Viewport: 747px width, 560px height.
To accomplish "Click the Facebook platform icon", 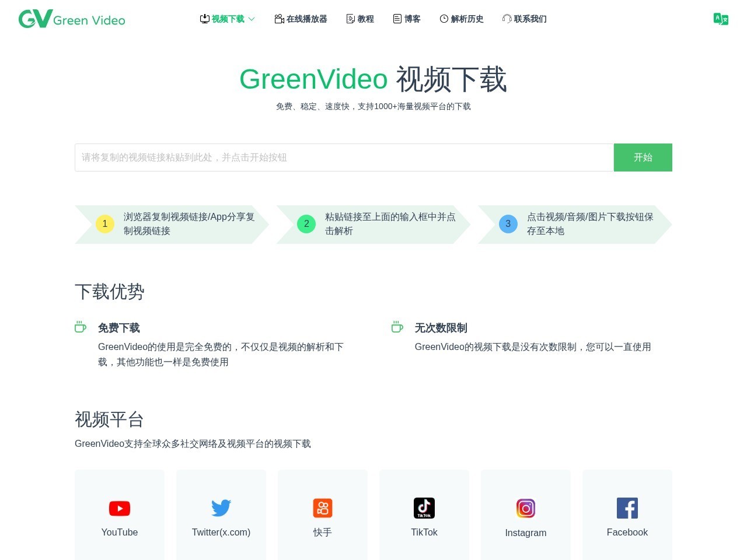I will 627,508.
